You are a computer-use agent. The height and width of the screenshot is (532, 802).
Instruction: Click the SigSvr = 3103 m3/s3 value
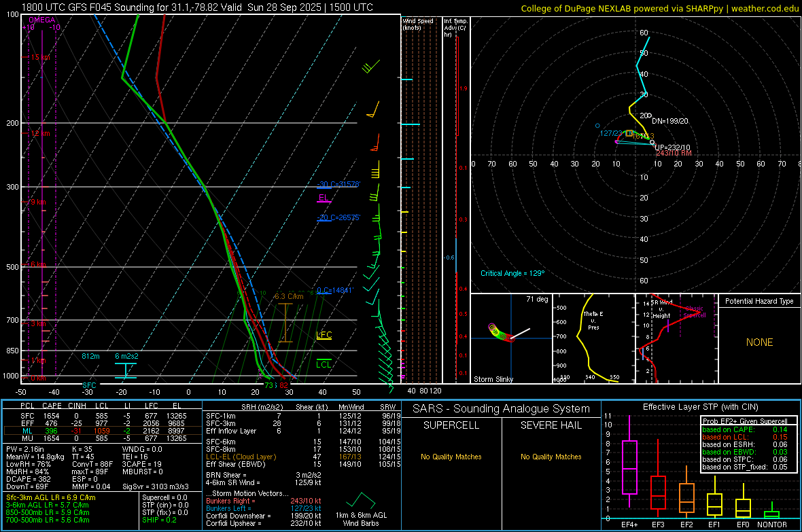point(156,486)
